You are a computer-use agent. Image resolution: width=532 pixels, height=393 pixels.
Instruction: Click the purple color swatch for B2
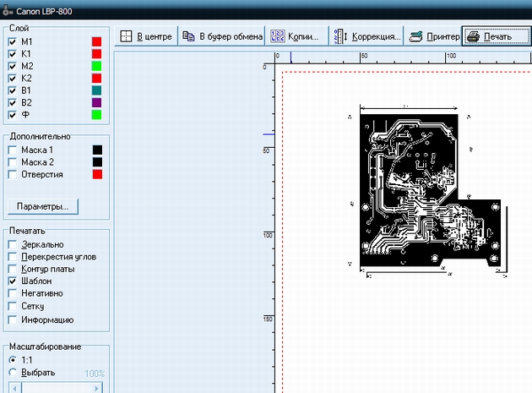tap(97, 103)
